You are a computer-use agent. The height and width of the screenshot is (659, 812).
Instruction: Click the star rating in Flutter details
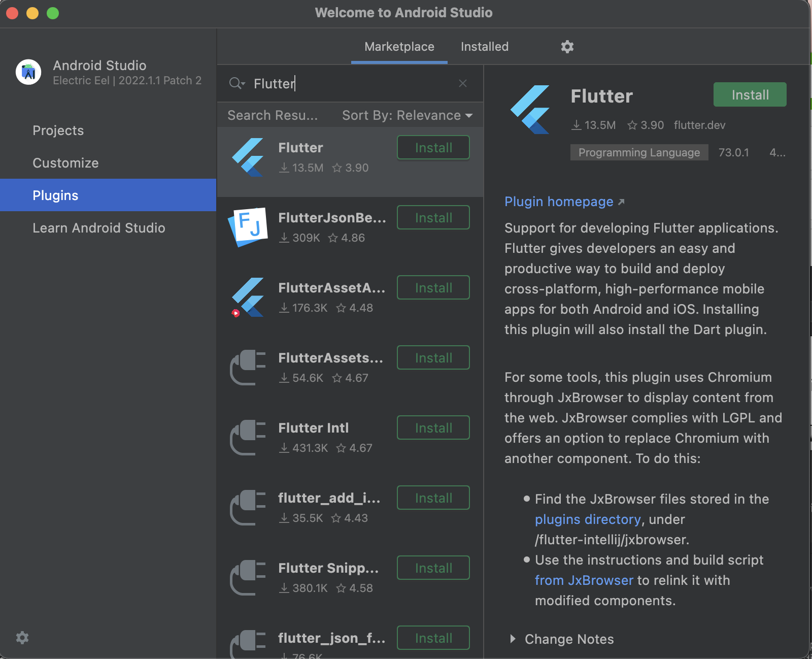pyautogui.click(x=646, y=125)
